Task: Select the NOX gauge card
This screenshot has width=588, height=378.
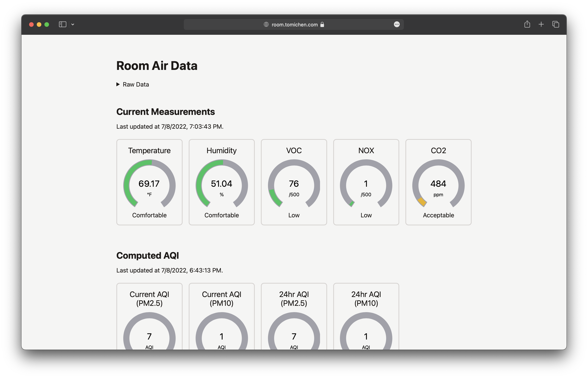Action: pos(366,182)
